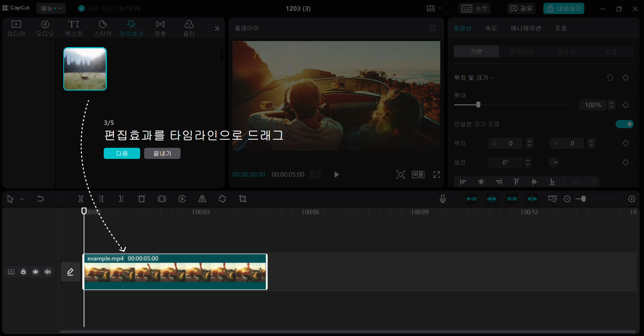The image size is (644, 336).
Task: Open the selection tool mode dropdown arrow
Action: tap(22, 199)
